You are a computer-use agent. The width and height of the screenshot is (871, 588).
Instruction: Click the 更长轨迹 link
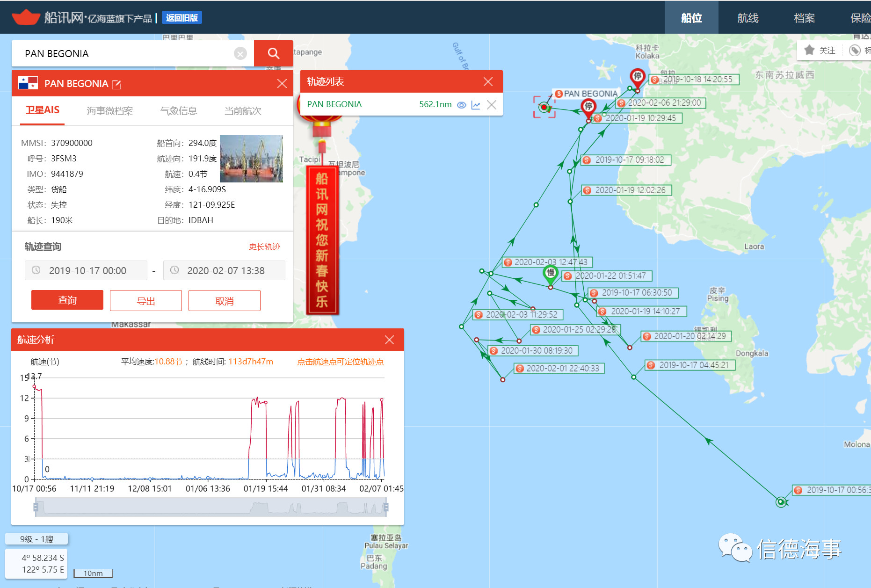(264, 247)
